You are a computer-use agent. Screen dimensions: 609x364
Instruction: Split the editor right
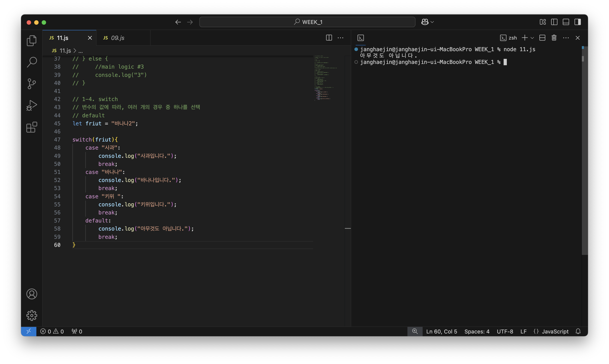point(329,38)
